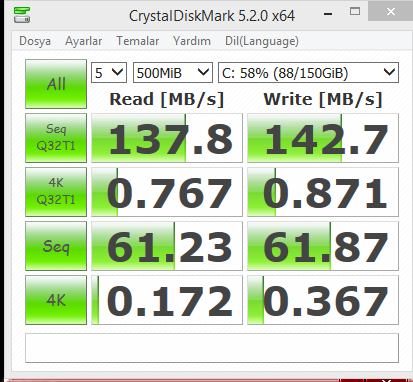This screenshot has width=413, height=382.
Task: Start the Seq Q32T1 benchmark
Action: coord(56,138)
